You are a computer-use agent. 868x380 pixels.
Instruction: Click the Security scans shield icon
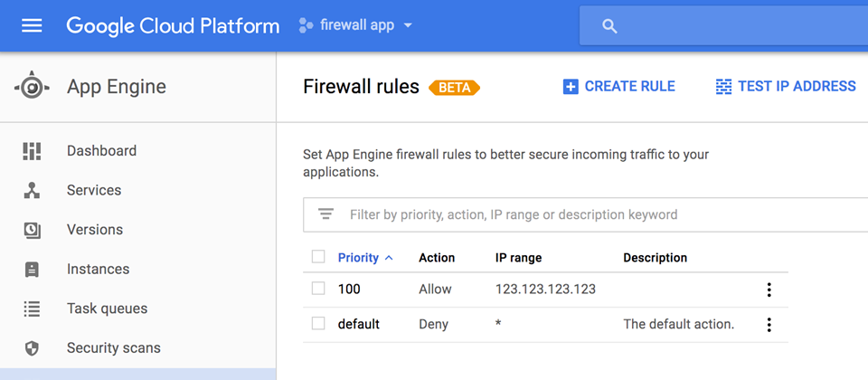(x=33, y=348)
